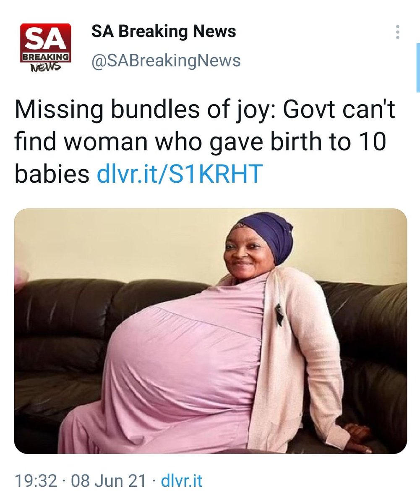The image size is (420, 504).
Task: Open the SA Breaking News profile avatar
Action: pos(46,48)
